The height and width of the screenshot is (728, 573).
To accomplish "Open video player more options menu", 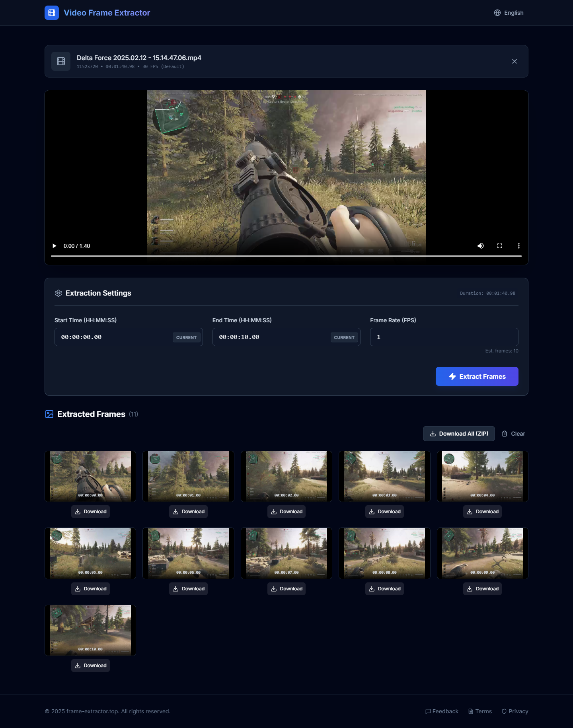I will 519,246.
